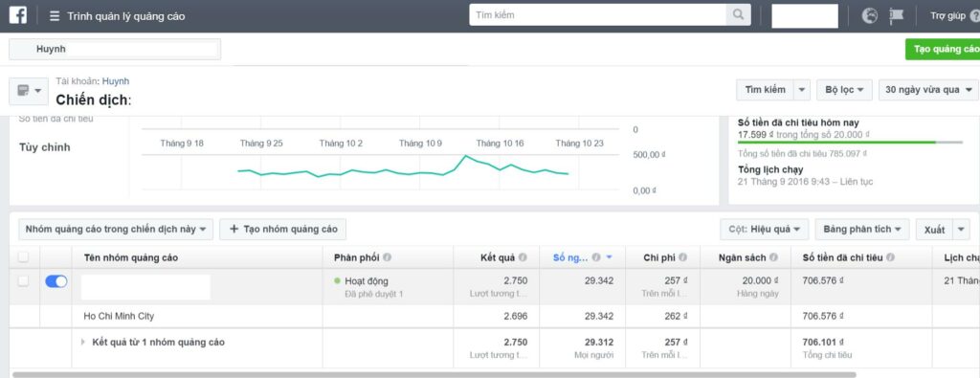The width and height of the screenshot is (980, 378).
Task: Click the Tạo nhóm quảng cáo button
Action: (282, 230)
